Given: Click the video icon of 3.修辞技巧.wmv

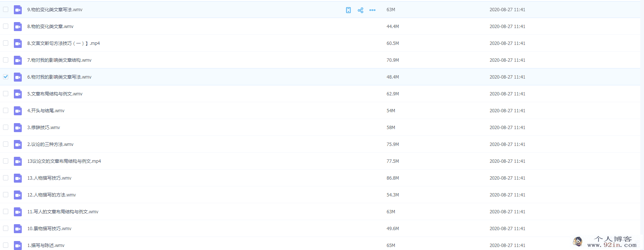Looking at the screenshot, I should point(18,128).
